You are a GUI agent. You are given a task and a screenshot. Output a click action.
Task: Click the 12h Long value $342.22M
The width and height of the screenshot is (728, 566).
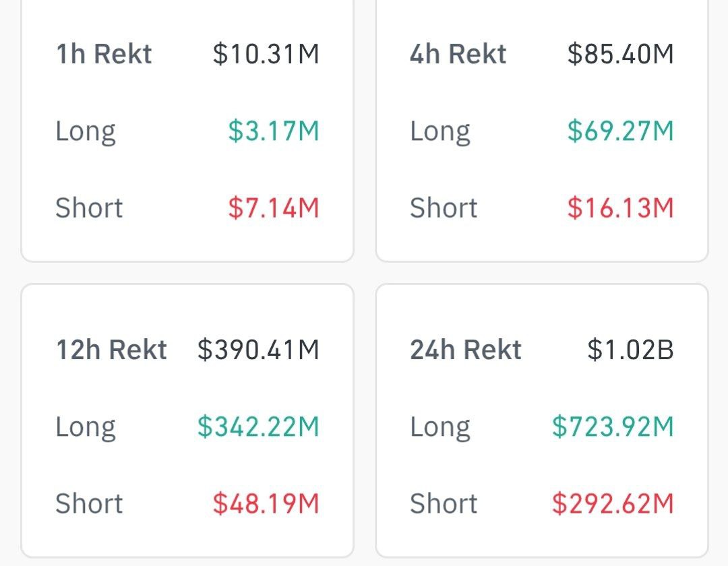click(x=258, y=427)
